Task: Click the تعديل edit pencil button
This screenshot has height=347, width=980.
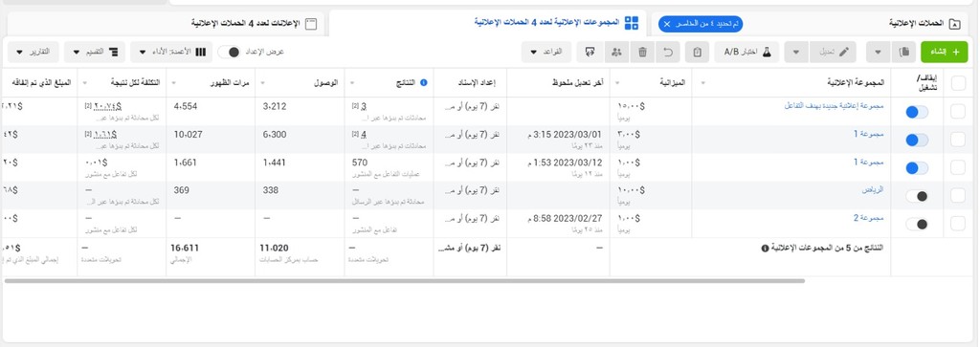Action: [x=834, y=52]
